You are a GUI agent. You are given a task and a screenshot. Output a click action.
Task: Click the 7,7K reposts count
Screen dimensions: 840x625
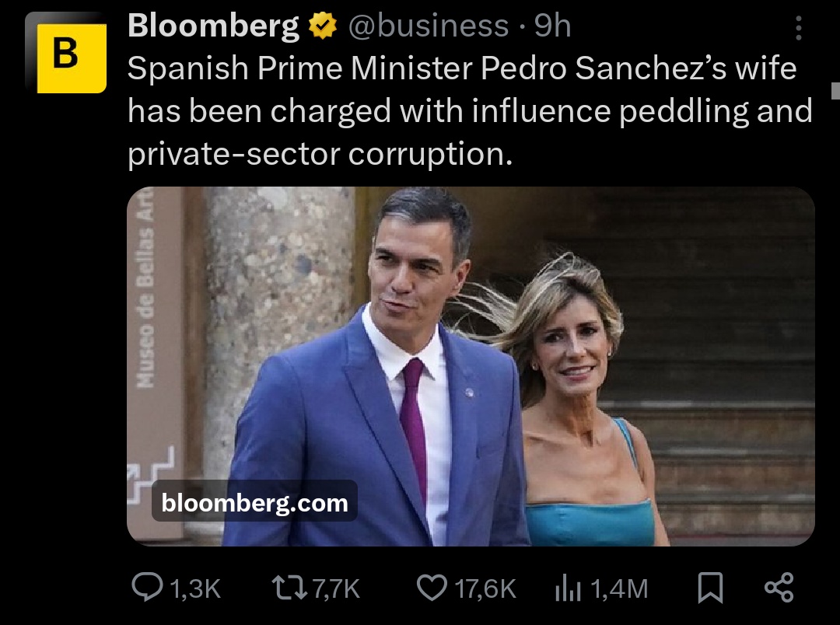click(x=336, y=588)
